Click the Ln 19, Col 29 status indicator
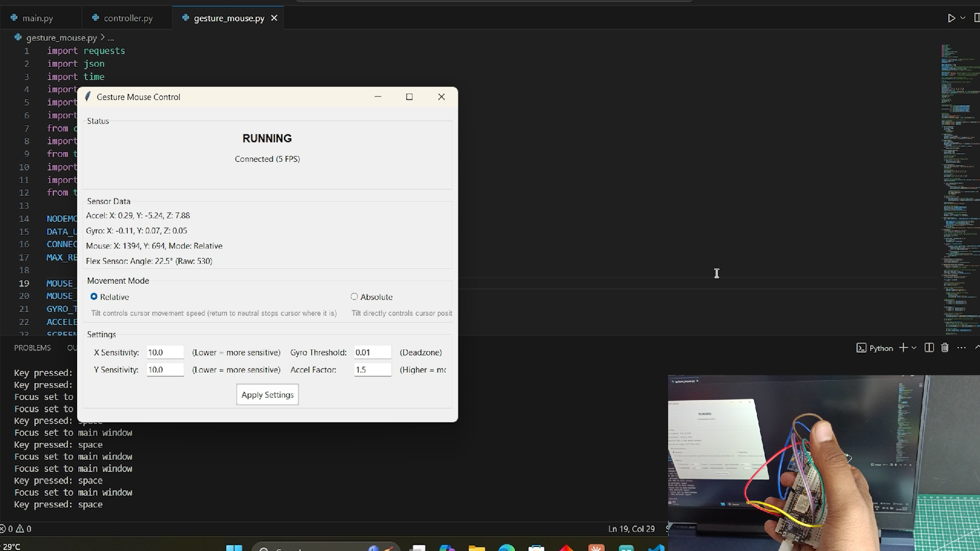Screen dimensions: 980x551 (x=631, y=528)
